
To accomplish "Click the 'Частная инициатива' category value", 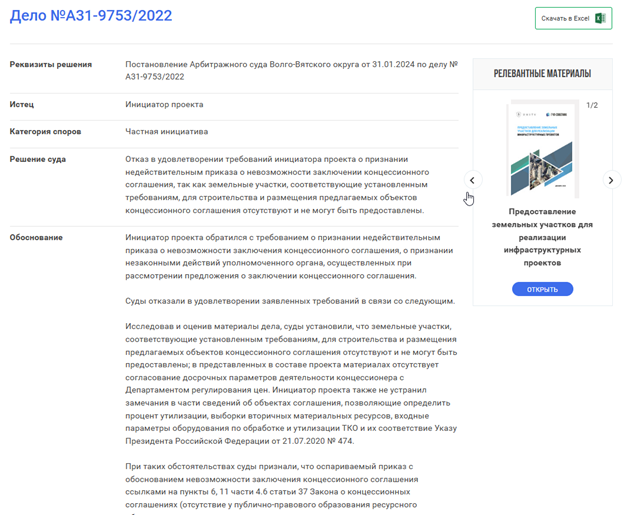I will (x=166, y=131).
